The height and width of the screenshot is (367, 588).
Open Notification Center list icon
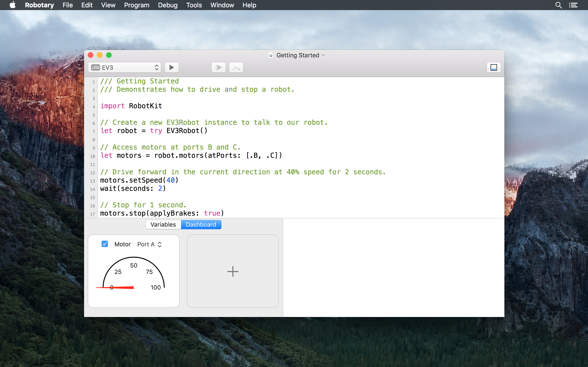point(573,5)
